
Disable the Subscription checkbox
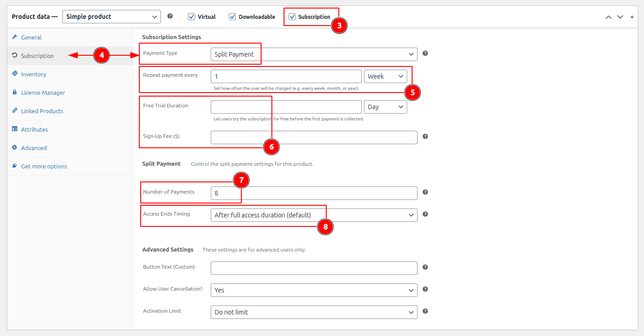pos(292,17)
